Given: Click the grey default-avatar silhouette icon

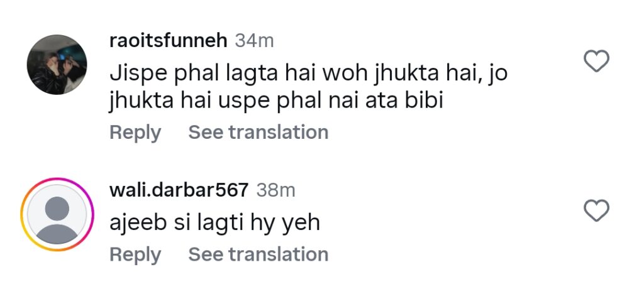Looking at the screenshot, I should [57, 214].
